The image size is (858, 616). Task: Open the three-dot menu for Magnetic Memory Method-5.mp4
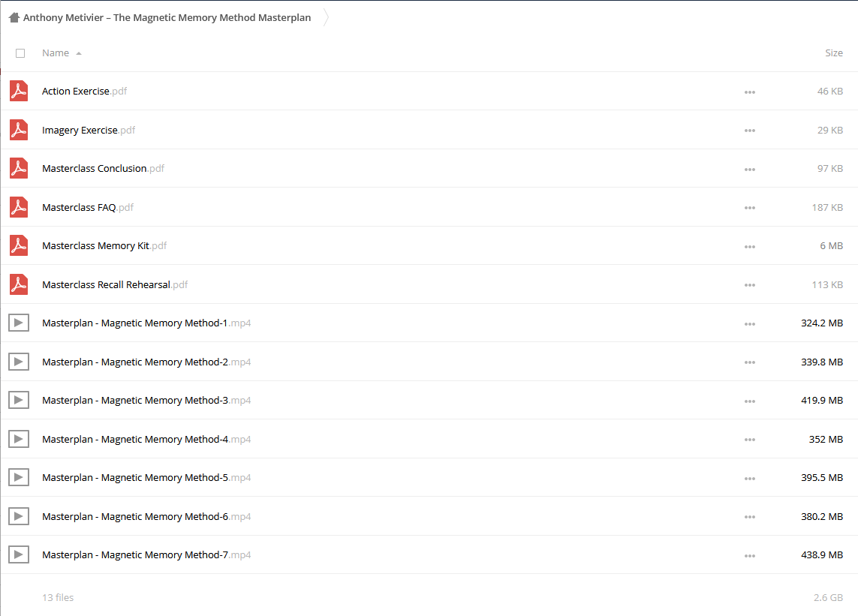coord(750,478)
